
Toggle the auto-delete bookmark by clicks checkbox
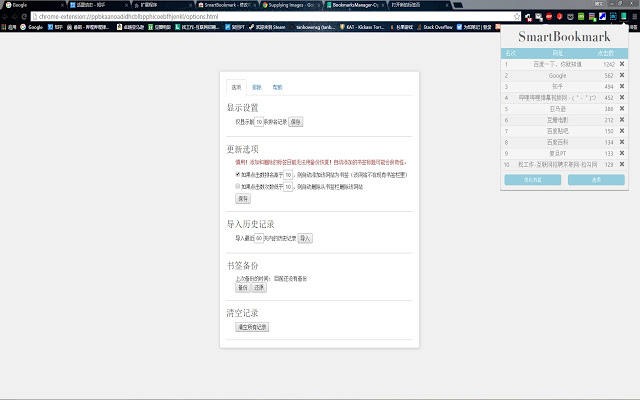point(238,186)
